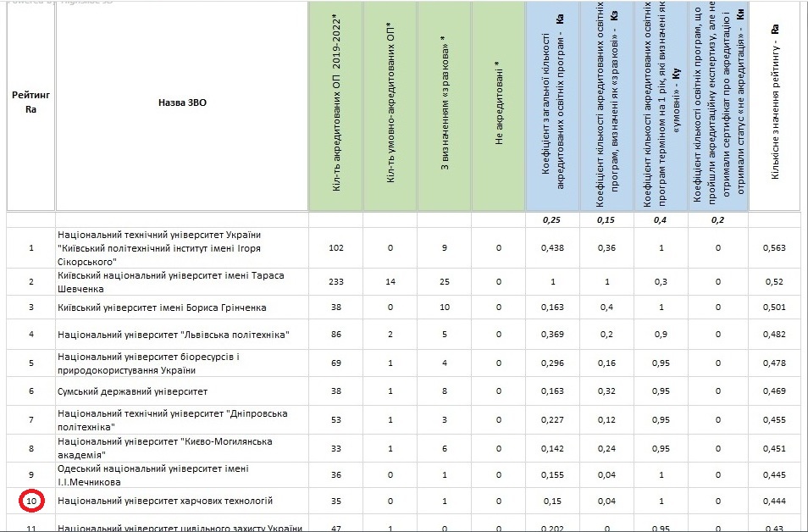Select Київський національний університет імені Тараса Шевченка
808x532 pixels.
pyautogui.click(x=171, y=282)
